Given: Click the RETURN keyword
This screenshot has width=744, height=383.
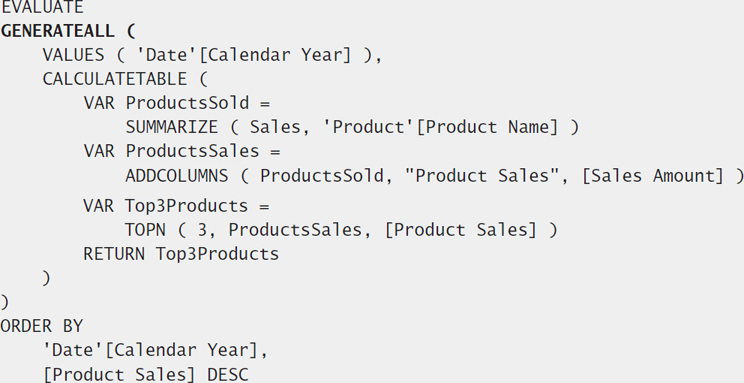Looking at the screenshot, I should (x=114, y=254).
